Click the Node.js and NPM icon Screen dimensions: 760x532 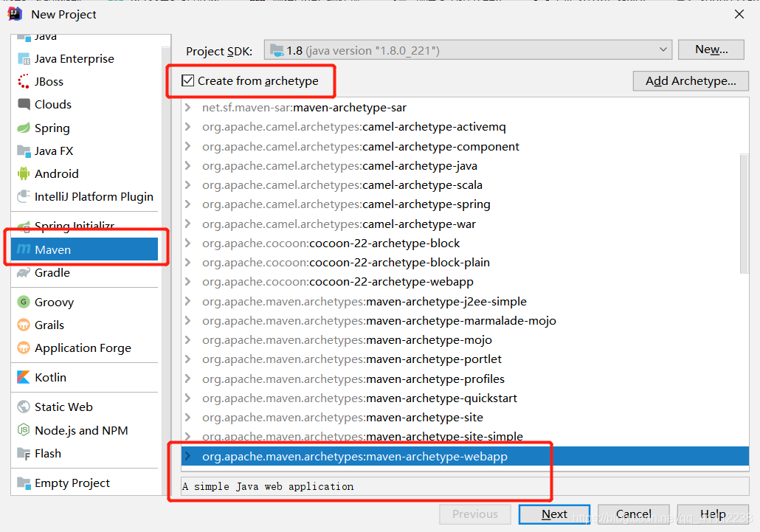pos(24,430)
